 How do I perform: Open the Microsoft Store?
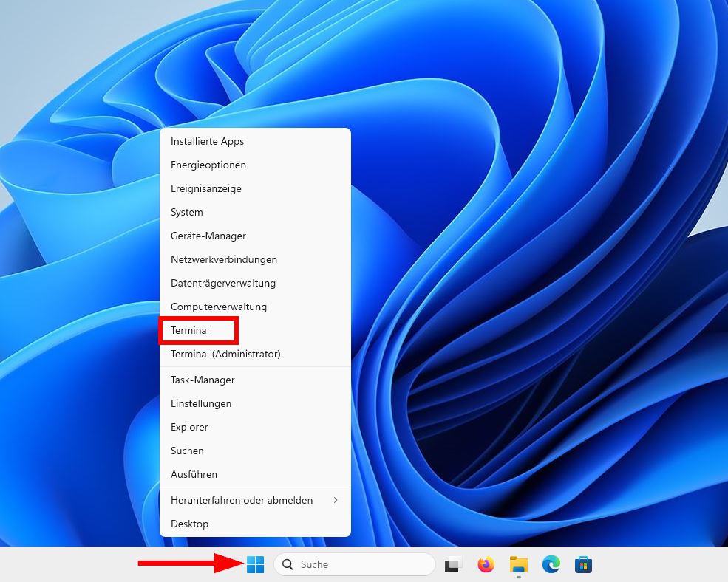(584, 564)
